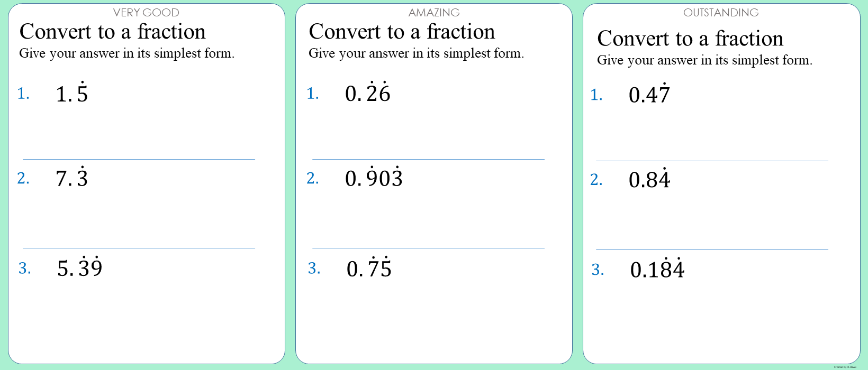Screen dimensions: 868x370
Task: Click "Convert to a fraction" title in AMAZING card
Action: point(402,32)
